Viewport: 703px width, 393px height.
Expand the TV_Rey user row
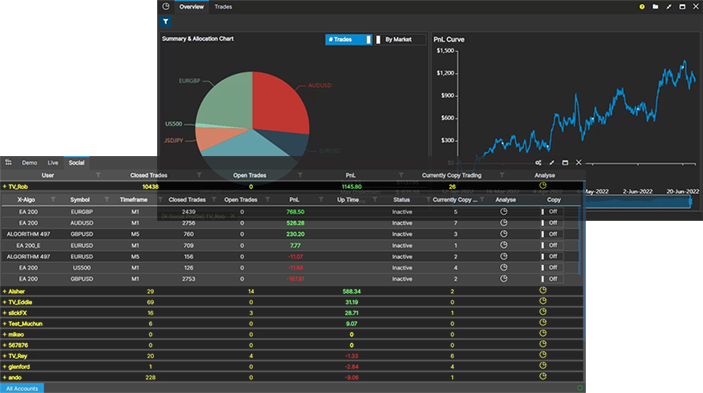click(x=4, y=356)
